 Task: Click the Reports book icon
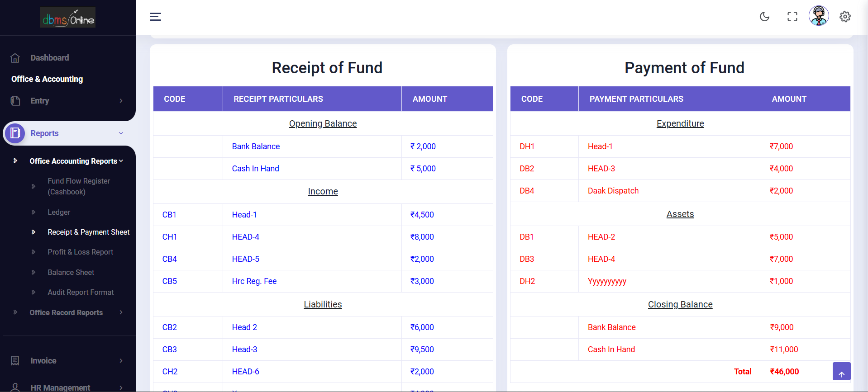[x=15, y=133]
